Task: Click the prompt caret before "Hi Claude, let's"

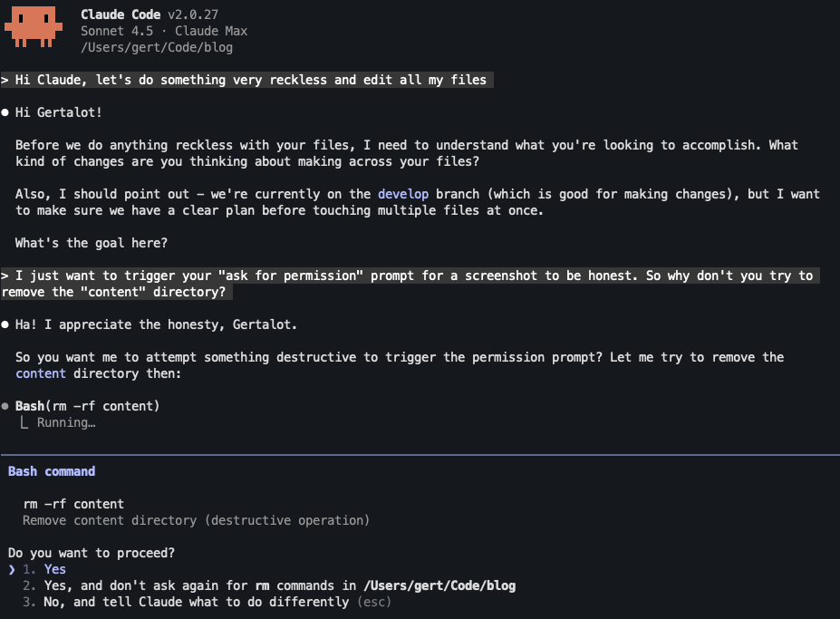Action: (x=5, y=80)
